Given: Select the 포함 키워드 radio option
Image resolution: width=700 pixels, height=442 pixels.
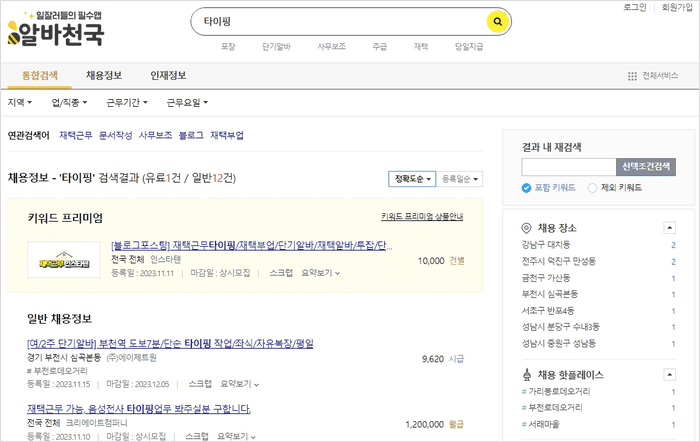Looking at the screenshot, I should click(526, 188).
